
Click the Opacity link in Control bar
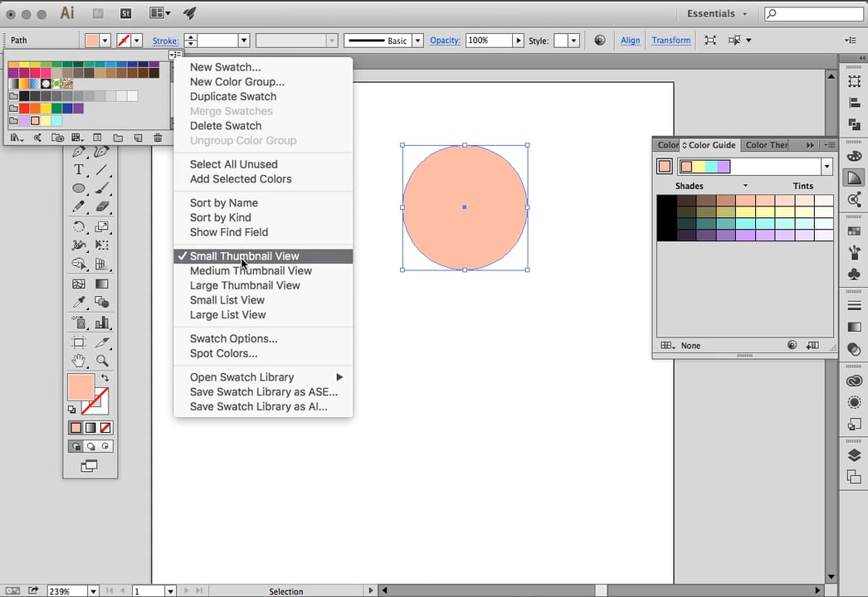point(445,41)
